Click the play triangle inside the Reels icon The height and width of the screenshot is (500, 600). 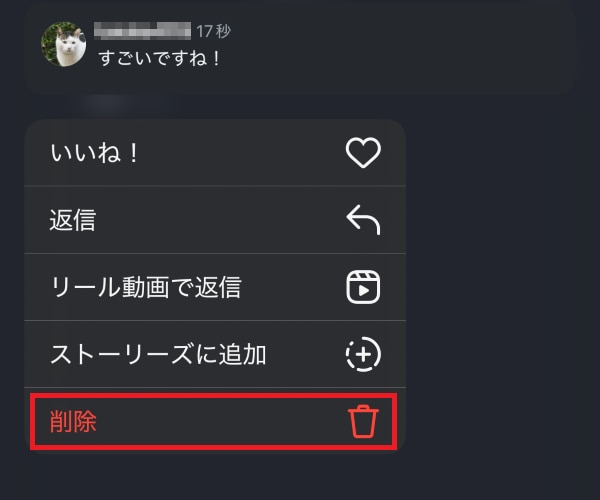(x=364, y=291)
